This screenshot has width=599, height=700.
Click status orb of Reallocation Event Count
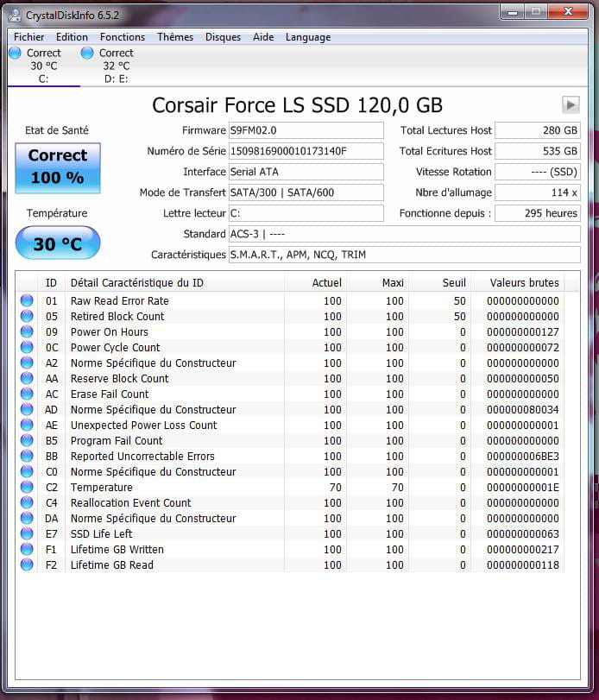tap(27, 502)
